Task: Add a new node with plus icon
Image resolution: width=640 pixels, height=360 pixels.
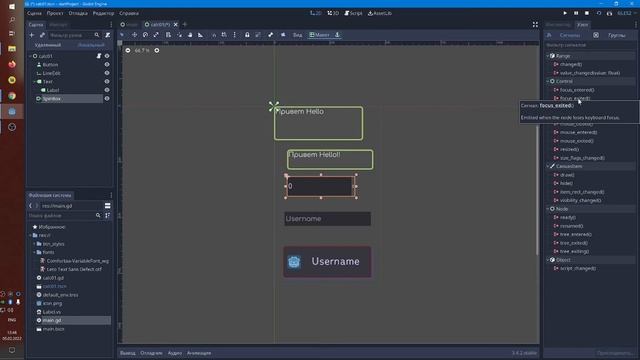Action: point(32,35)
